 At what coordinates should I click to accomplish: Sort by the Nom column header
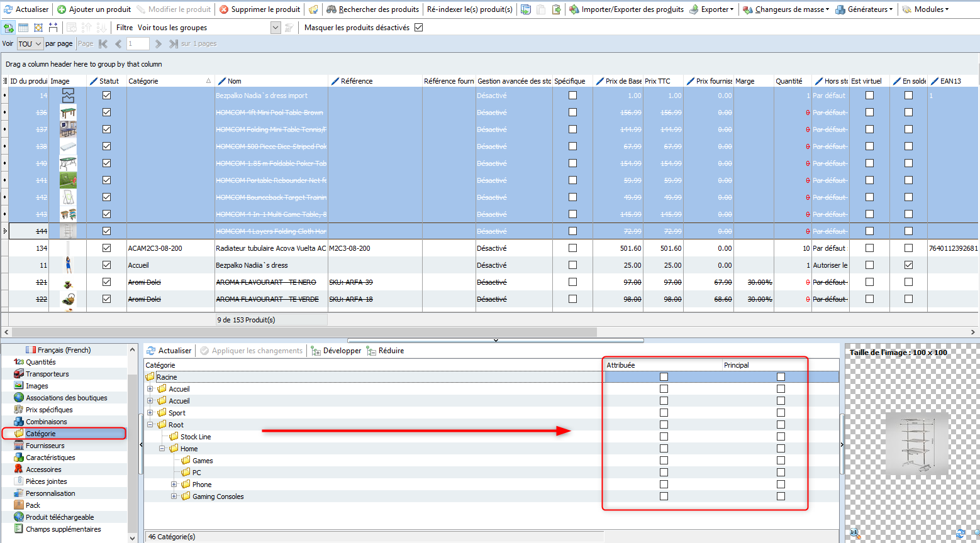(x=271, y=81)
